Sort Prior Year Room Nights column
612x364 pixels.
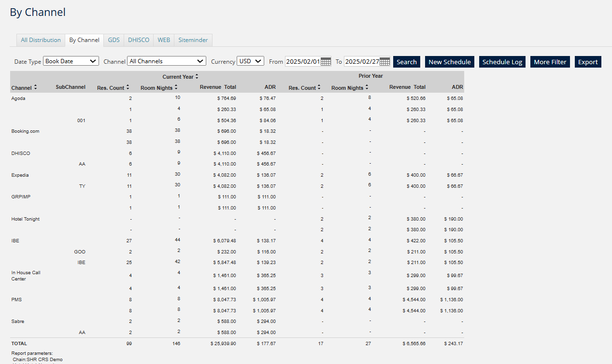(367, 87)
